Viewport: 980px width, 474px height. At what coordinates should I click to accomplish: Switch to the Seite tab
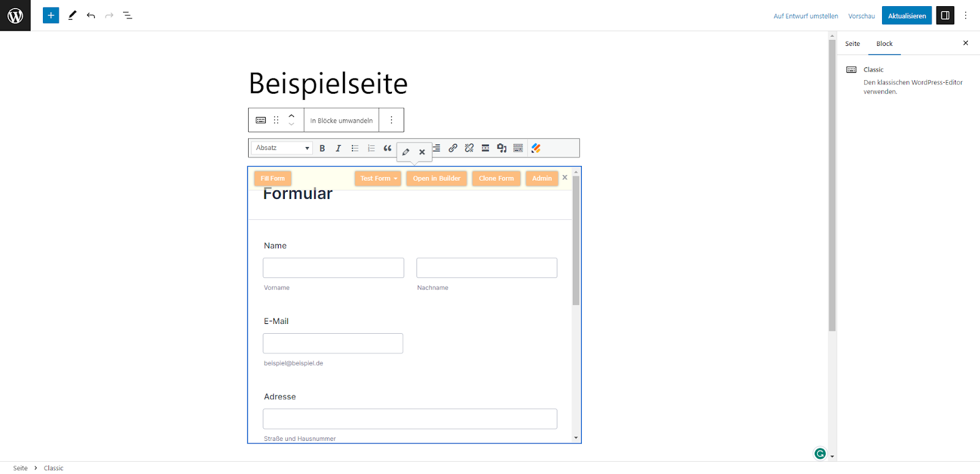coord(853,44)
